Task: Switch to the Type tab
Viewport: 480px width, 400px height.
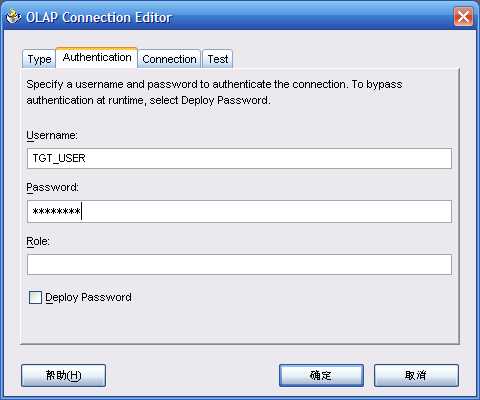Action: coord(39,59)
